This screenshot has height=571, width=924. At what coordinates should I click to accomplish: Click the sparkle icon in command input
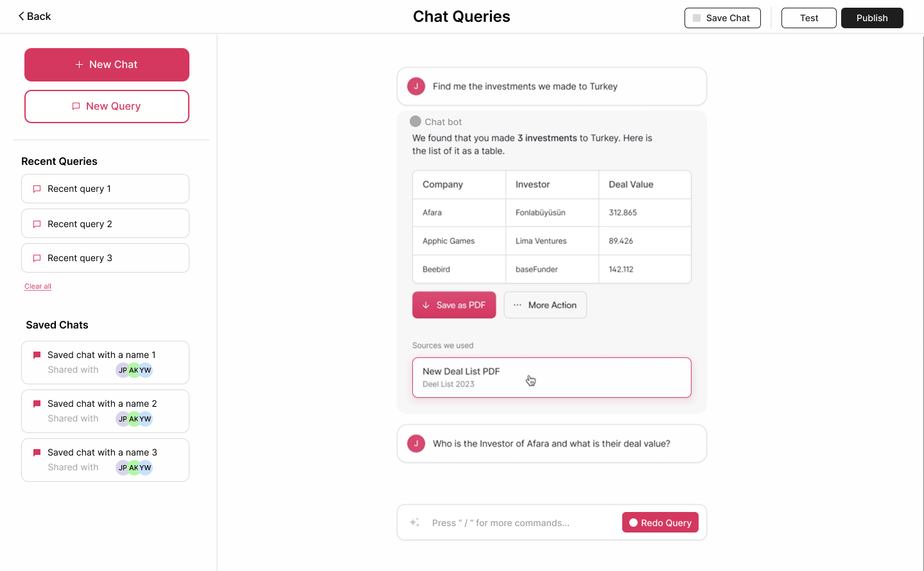(x=415, y=522)
